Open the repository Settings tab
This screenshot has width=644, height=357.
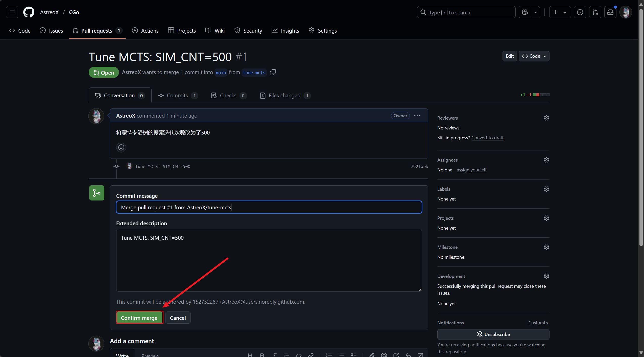(323, 31)
